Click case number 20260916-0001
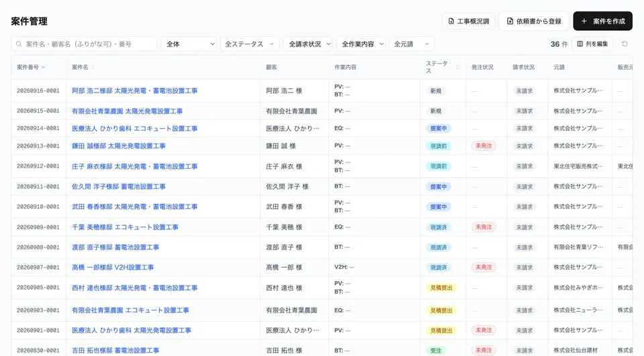 (x=38, y=91)
